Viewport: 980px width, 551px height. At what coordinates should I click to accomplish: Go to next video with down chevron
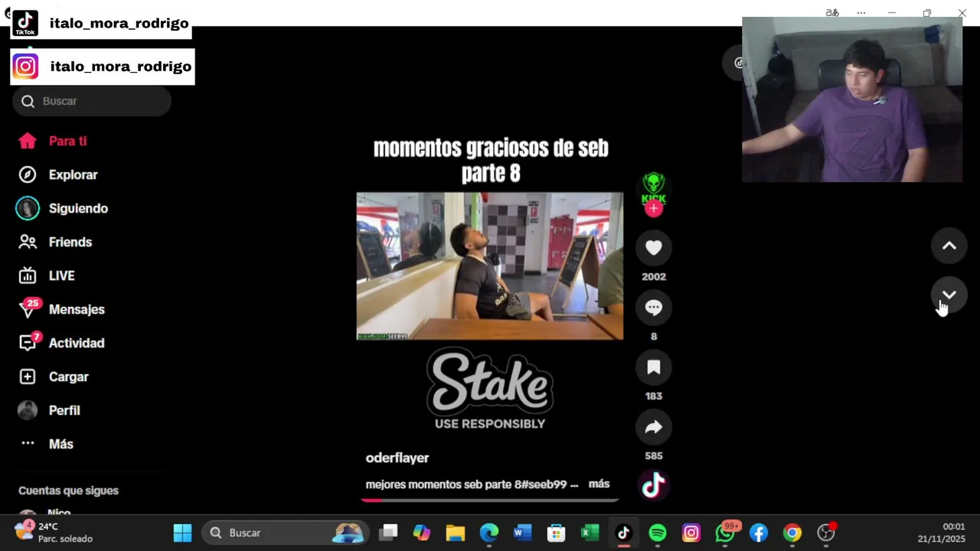(949, 295)
